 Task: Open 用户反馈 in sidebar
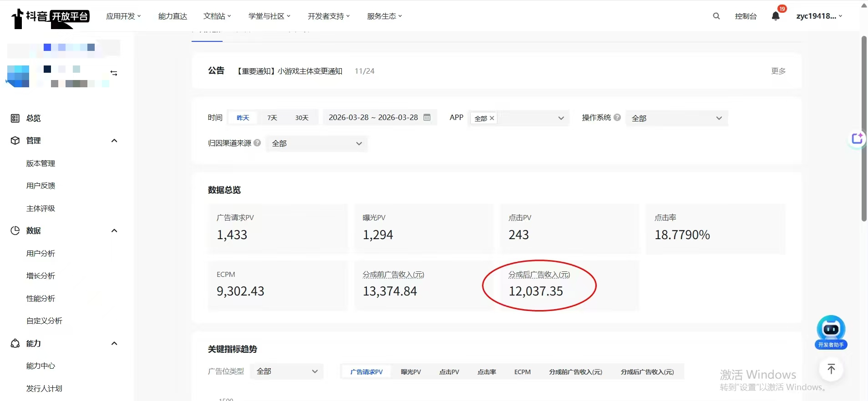click(41, 185)
